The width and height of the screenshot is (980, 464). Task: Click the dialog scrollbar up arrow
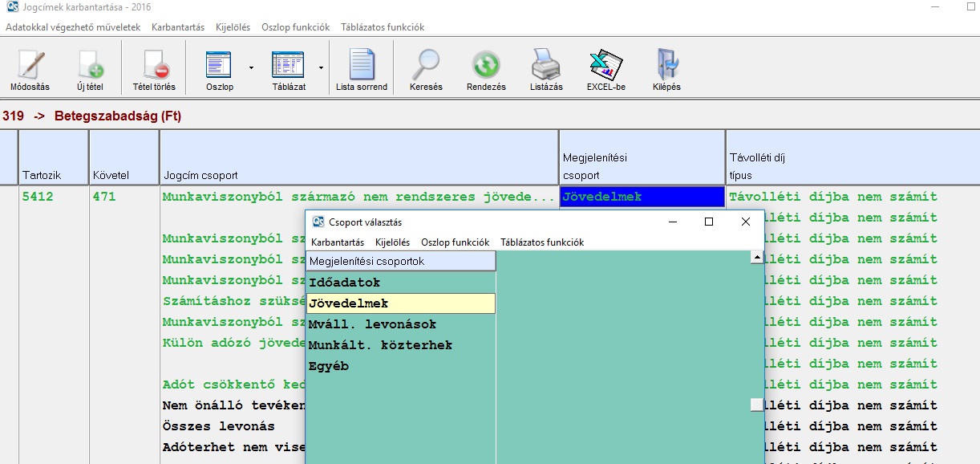(756, 258)
